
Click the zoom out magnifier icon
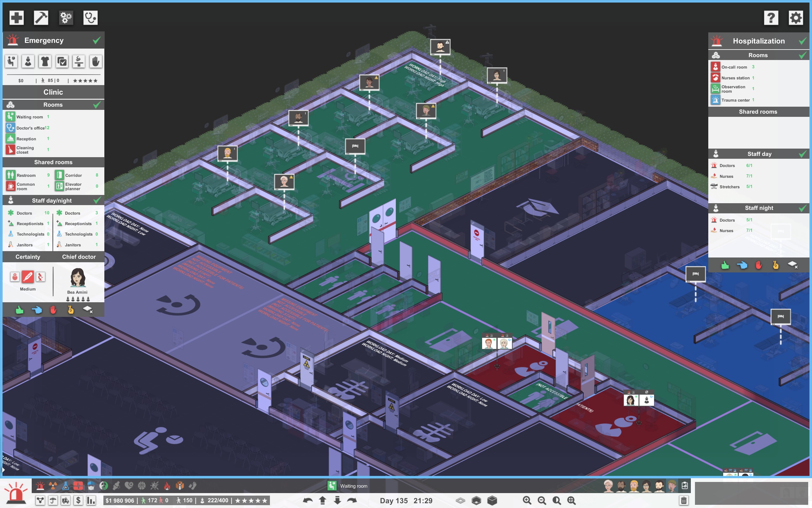click(x=542, y=500)
